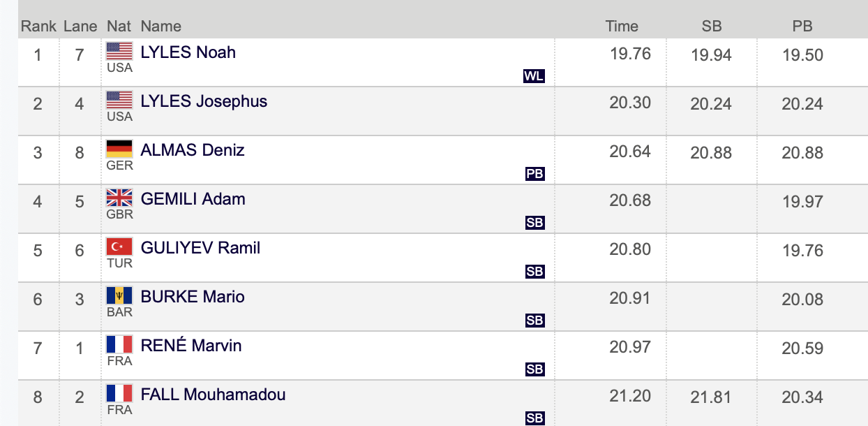Click the USA flag beside Josephus Lyles
Viewport: 868px width, 426px height.
(x=119, y=99)
